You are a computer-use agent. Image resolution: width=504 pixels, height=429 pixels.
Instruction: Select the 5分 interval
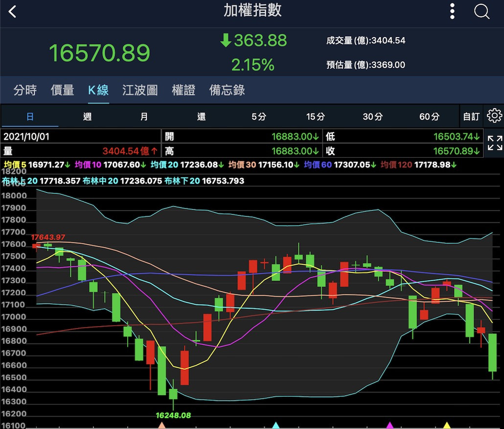point(259,117)
